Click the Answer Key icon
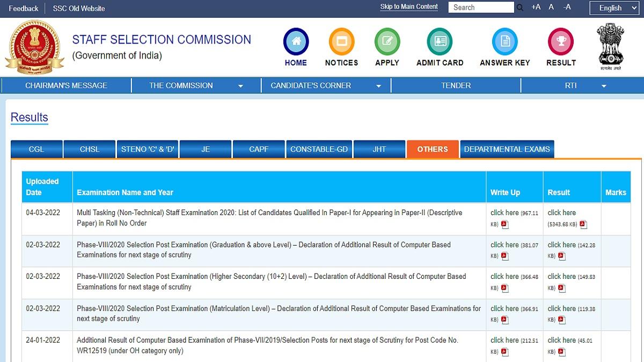Image resolution: width=644 pixels, height=362 pixels. [x=504, y=42]
